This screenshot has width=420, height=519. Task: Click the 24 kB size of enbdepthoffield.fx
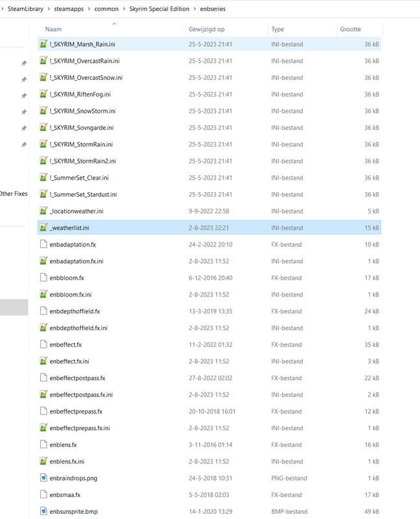coord(372,311)
